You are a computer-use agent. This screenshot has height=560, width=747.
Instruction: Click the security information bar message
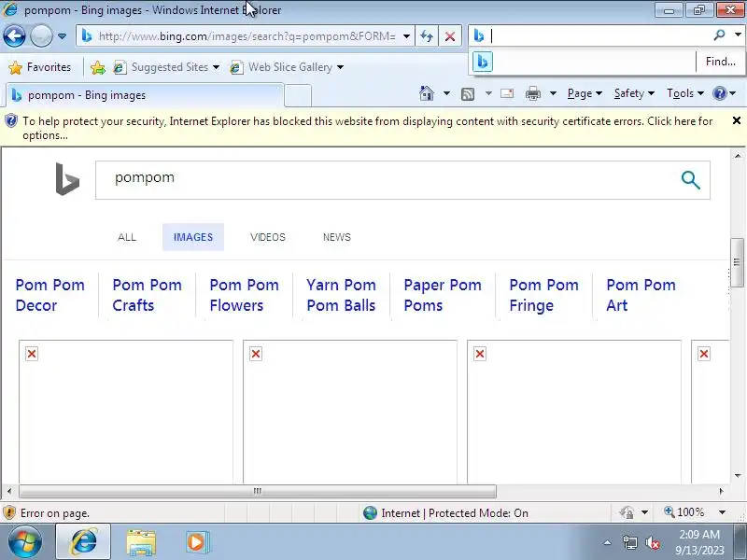click(x=367, y=128)
